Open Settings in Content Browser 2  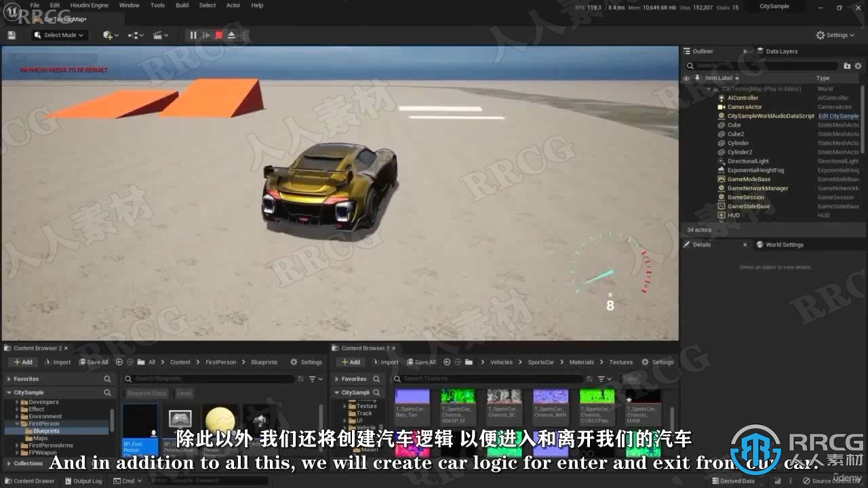[x=306, y=362]
